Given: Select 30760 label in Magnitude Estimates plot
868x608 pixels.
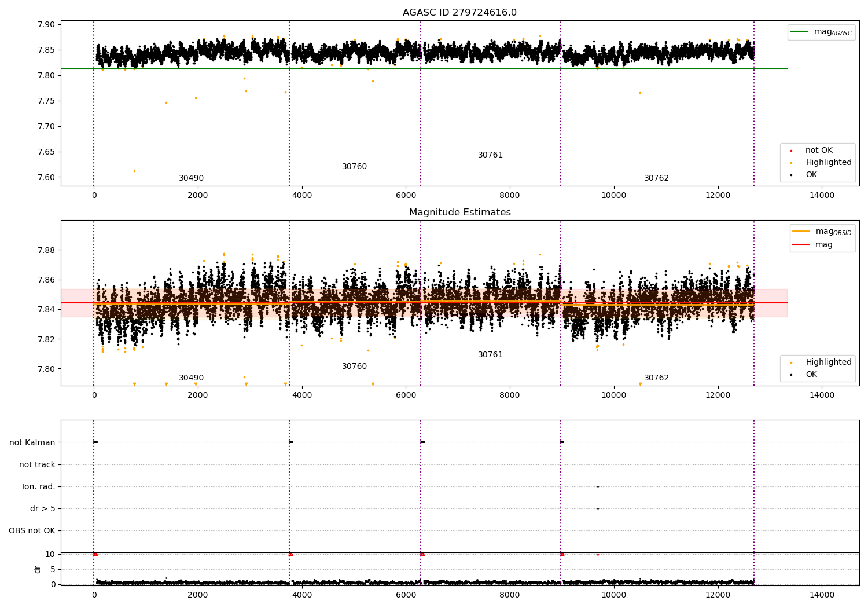Looking at the screenshot, I should [354, 367].
